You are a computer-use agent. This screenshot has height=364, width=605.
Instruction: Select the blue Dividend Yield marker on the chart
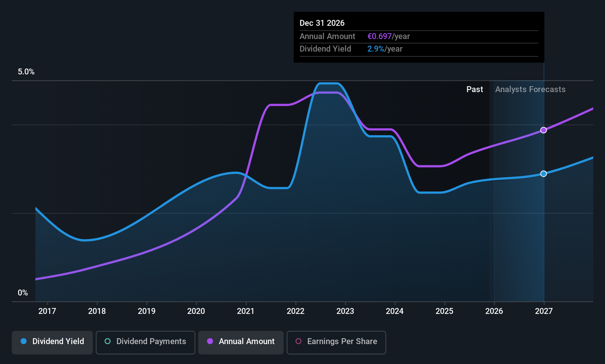click(x=543, y=174)
